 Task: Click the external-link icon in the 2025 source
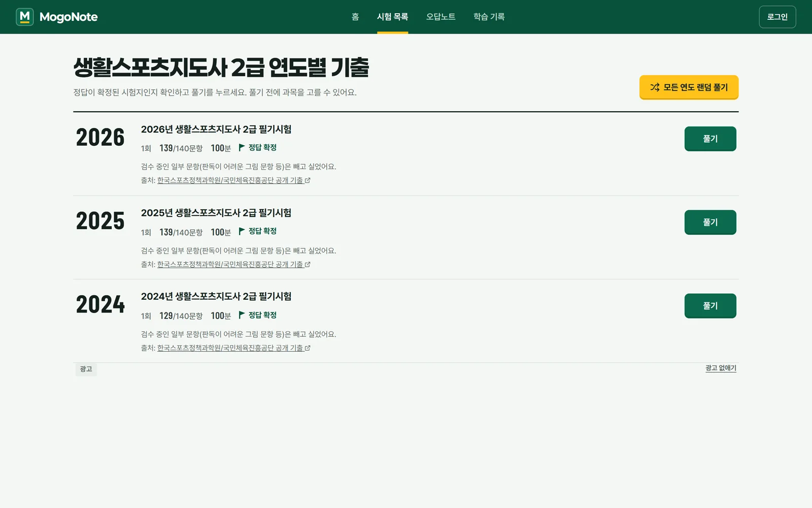(x=308, y=264)
